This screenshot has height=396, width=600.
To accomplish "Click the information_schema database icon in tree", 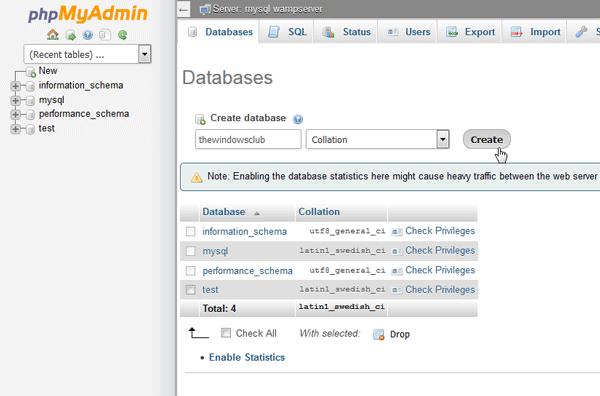I will coord(30,86).
